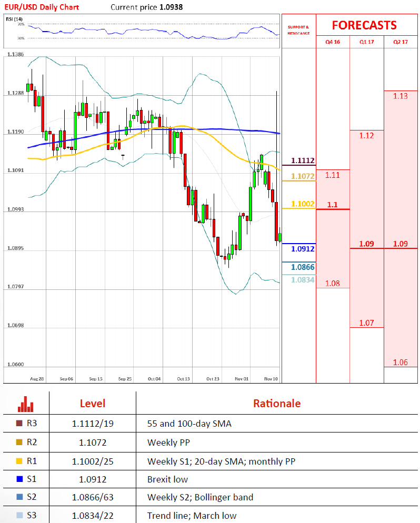Click the Weekly PP rationale
Screen dimensions: 420x523
click(168, 442)
